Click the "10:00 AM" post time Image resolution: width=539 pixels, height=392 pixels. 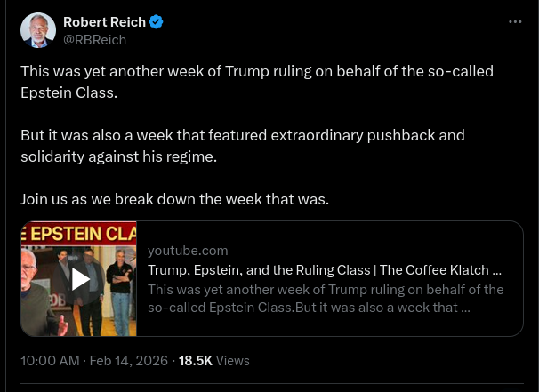(49, 361)
